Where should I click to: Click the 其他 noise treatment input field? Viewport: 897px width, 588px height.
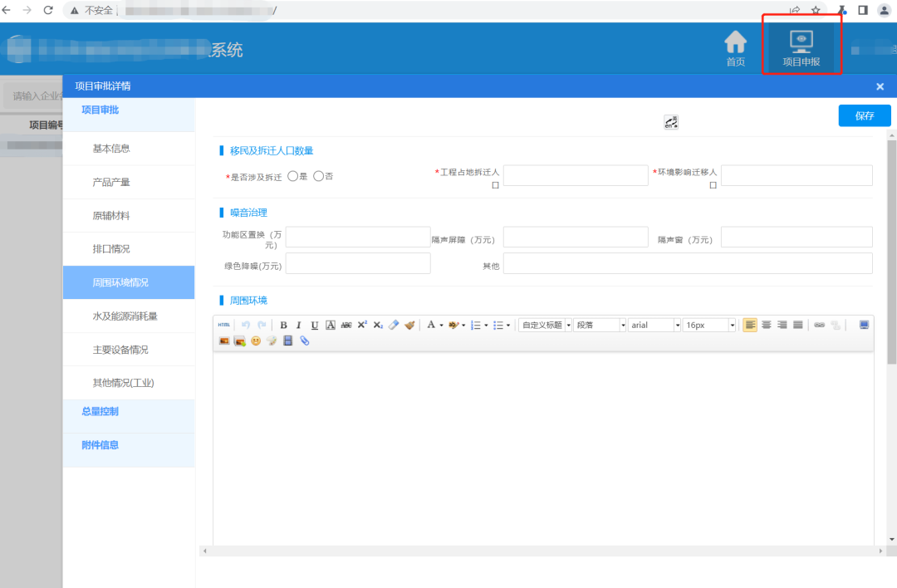point(688,263)
